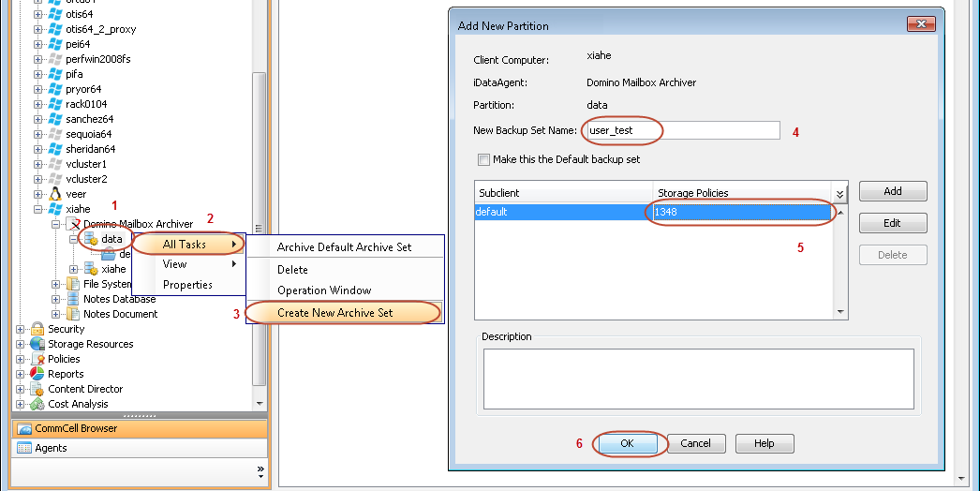This screenshot has height=491, width=980.
Task: Click the Content Director icon
Action: tap(37, 389)
